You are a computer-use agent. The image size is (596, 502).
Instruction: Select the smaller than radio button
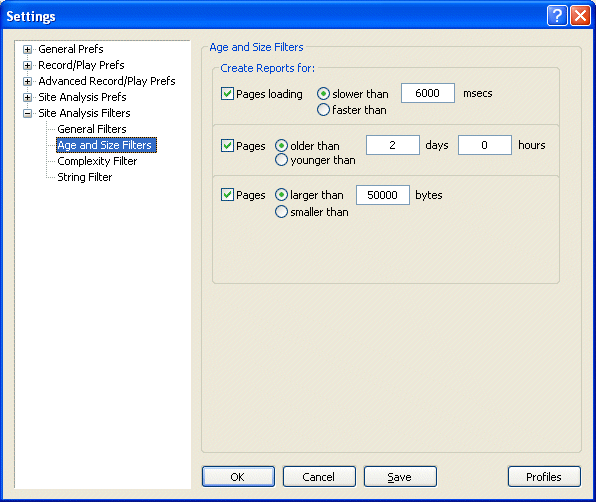(x=281, y=212)
